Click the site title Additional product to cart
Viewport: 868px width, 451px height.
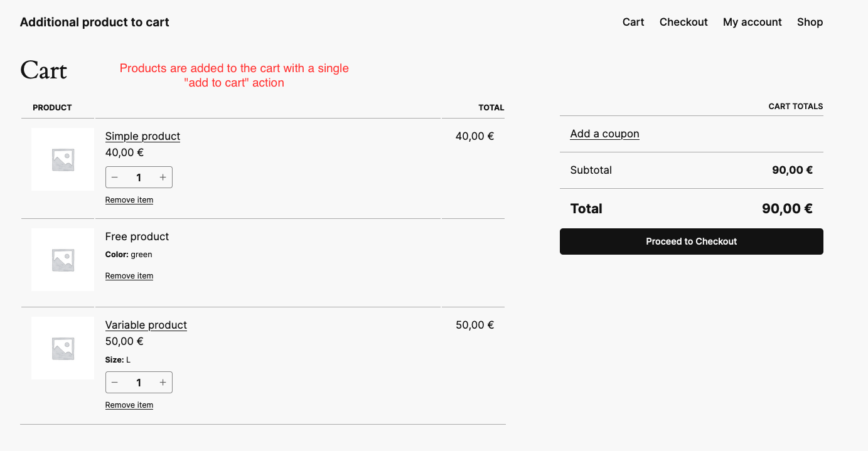[95, 22]
